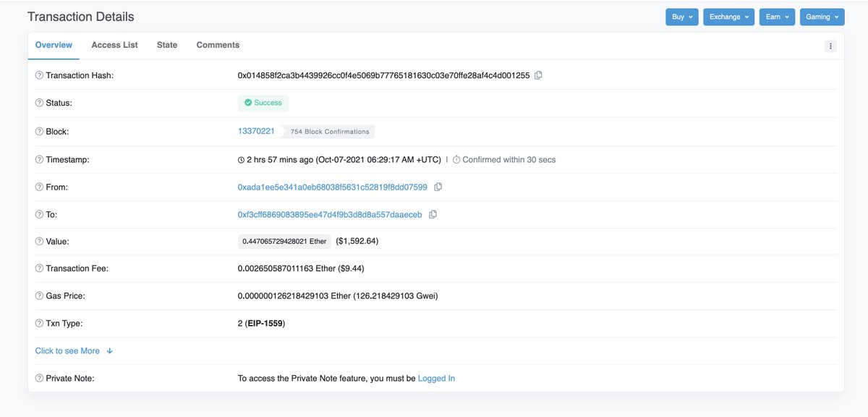Open the From address 0xada1ee5e link
Image resolution: width=868 pixels, height=417 pixels.
click(333, 187)
